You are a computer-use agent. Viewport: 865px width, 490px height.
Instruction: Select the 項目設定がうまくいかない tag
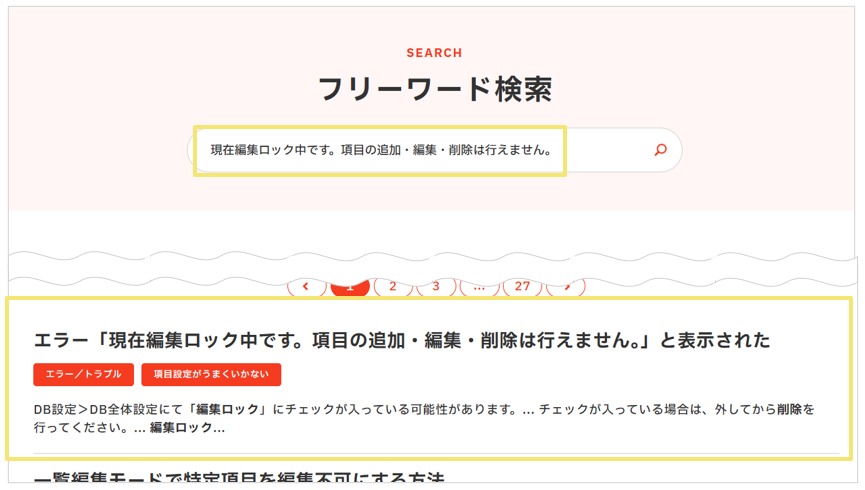click(x=211, y=374)
